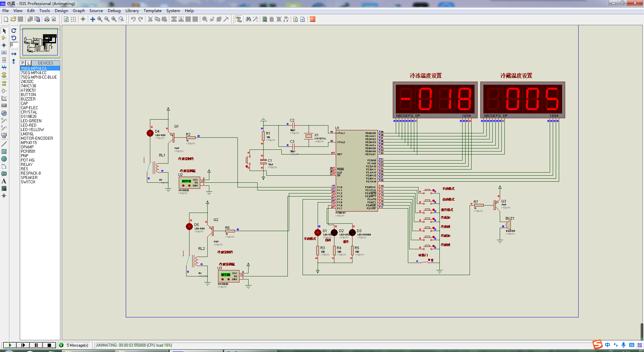Click the microphone icon in the IME bar
This screenshot has height=352, width=644.
tap(624, 345)
